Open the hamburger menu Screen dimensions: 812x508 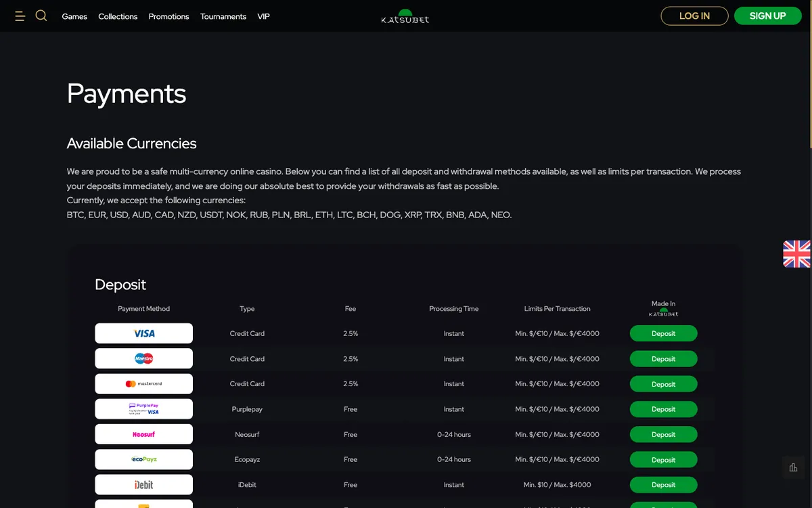click(20, 16)
